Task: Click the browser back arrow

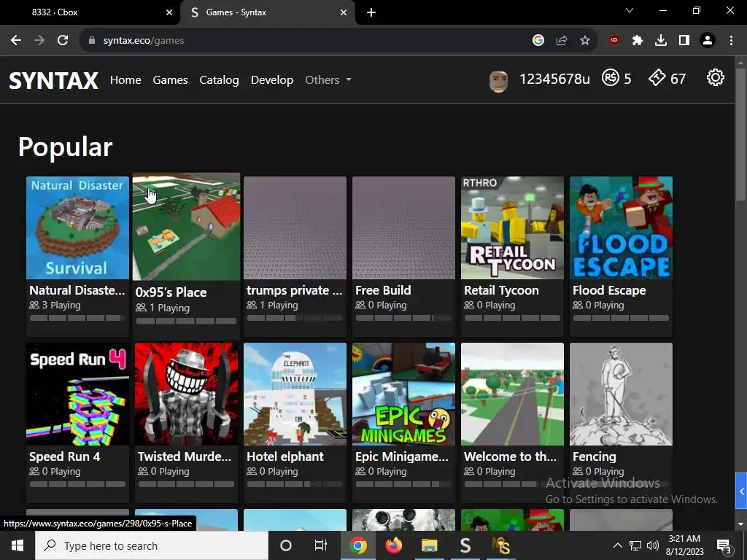Action: pos(16,41)
